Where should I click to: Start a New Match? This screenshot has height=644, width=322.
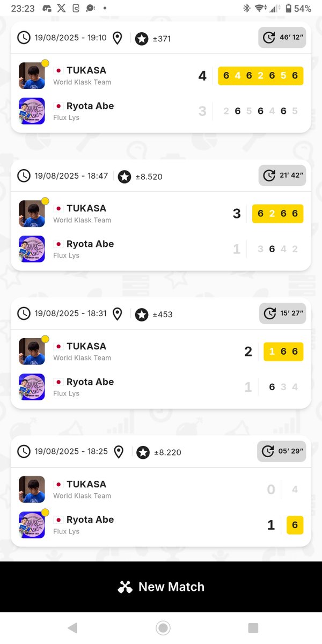[x=161, y=587]
